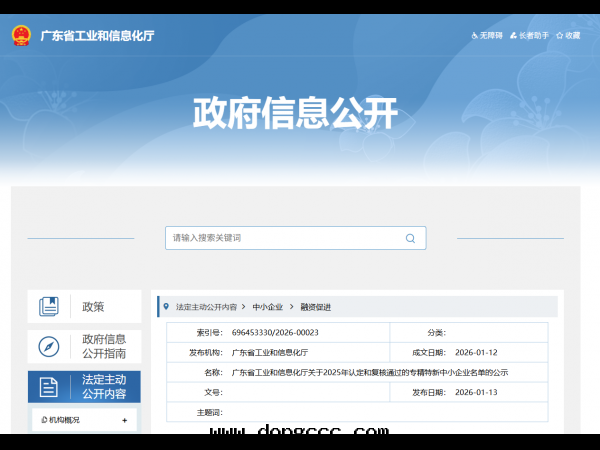The height and width of the screenshot is (450, 600).
Task: Expand 机构概况 with the plus sign
Action: [x=124, y=420]
